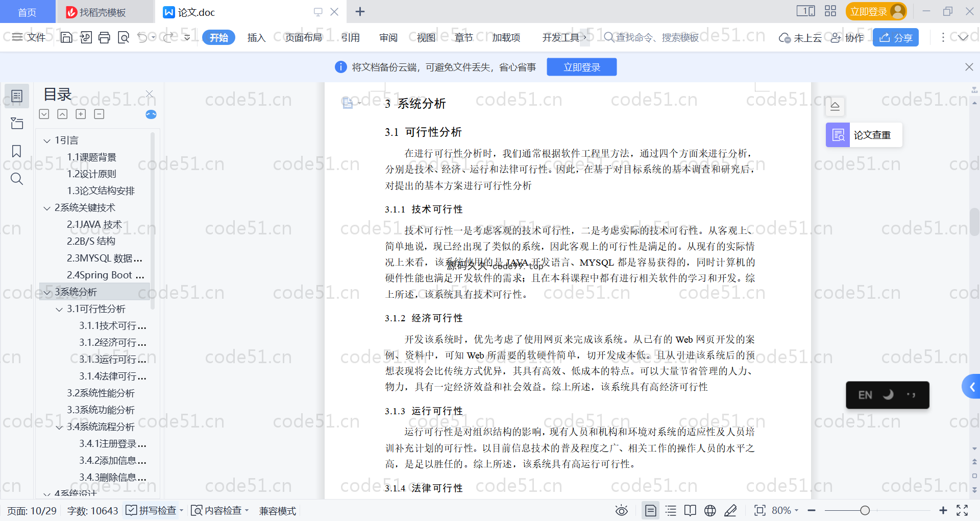
Task: Click export-to-PDF icon next to Save
Action: click(x=86, y=37)
